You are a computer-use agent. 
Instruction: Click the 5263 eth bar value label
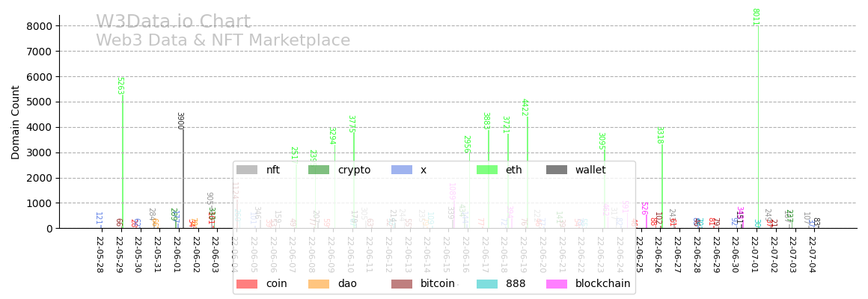click(120, 85)
